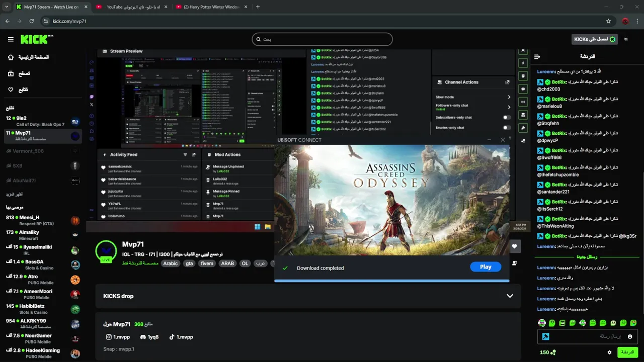Reload the kick.com page

click(32, 21)
